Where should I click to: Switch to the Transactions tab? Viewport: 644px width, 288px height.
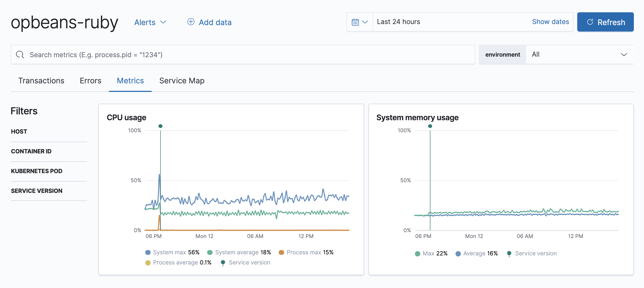41,81
